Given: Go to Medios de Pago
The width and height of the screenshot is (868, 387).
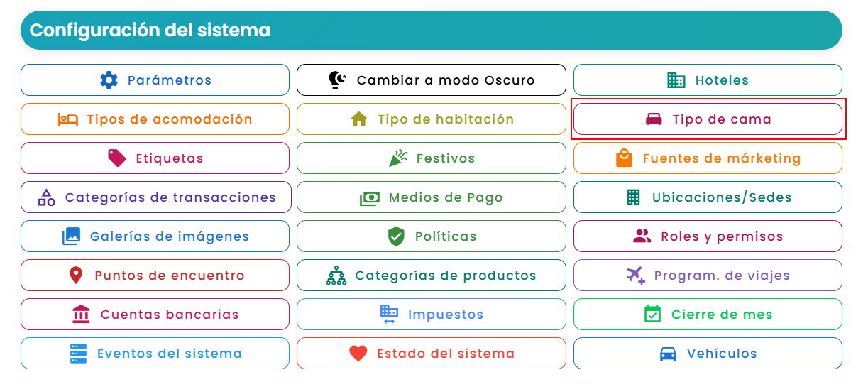Looking at the screenshot, I should click(432, 197).
